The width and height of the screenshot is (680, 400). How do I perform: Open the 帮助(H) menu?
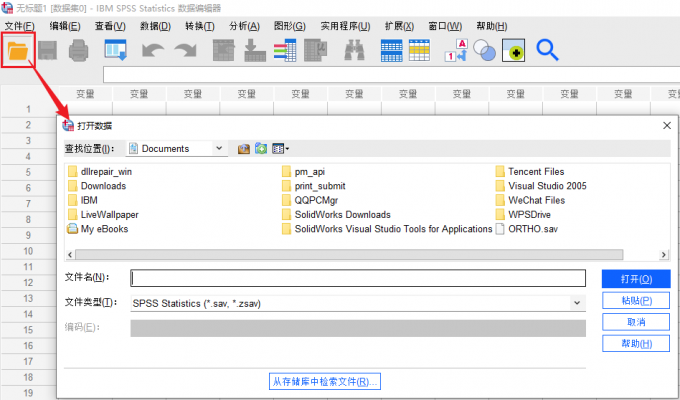pos(492,26)
